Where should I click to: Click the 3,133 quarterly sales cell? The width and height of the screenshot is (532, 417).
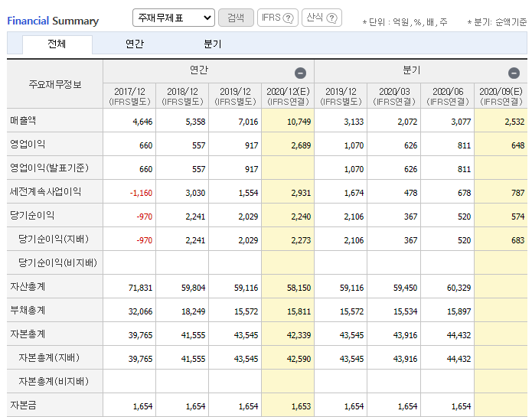[x=341, y=122]
